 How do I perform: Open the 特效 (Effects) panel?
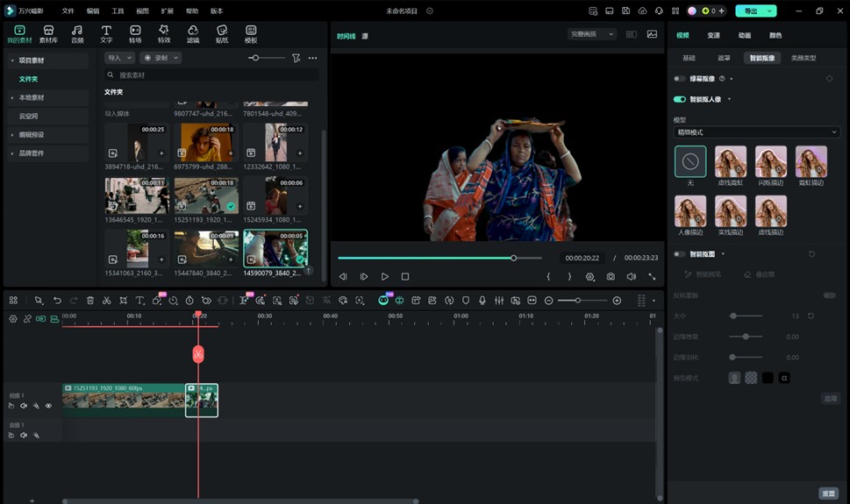(x=164, y=34)
